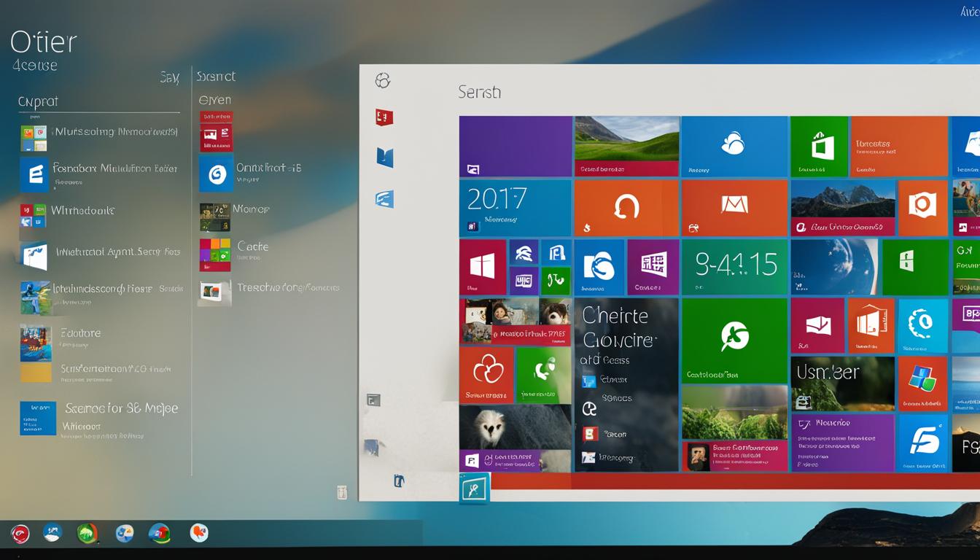
Task: Click the "Cache" search result entry
Action: click(252, 246)
